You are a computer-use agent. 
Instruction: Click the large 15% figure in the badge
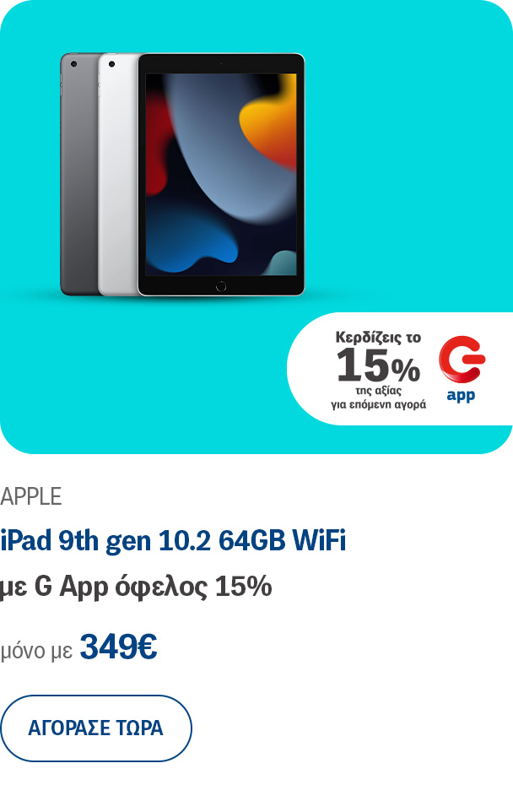(x=378, y=365)
